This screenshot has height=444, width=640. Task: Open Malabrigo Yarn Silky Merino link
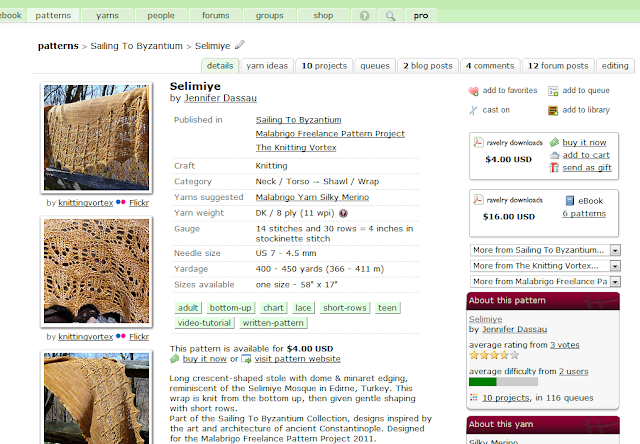[312, 197]
